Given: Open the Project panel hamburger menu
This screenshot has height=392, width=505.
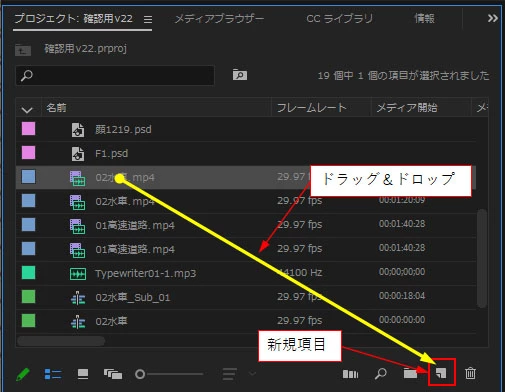Looking at the screenshot, I should tap(148, 20).
